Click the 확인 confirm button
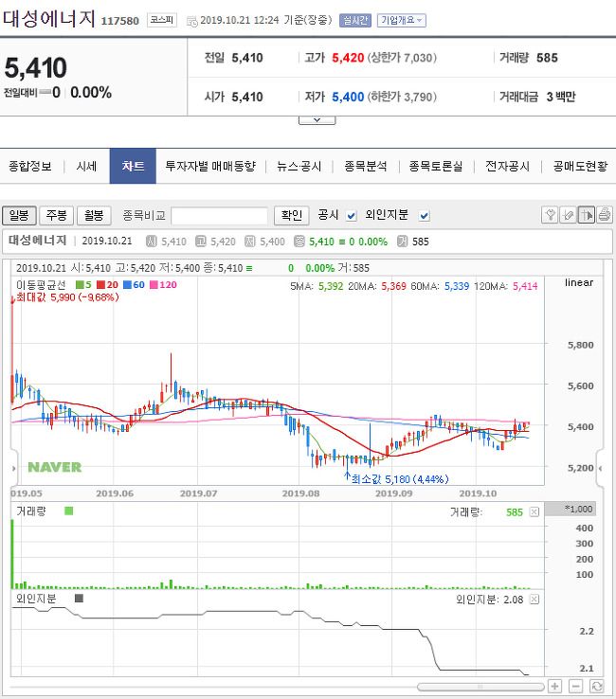616x699 pixels. coord(291,216)
